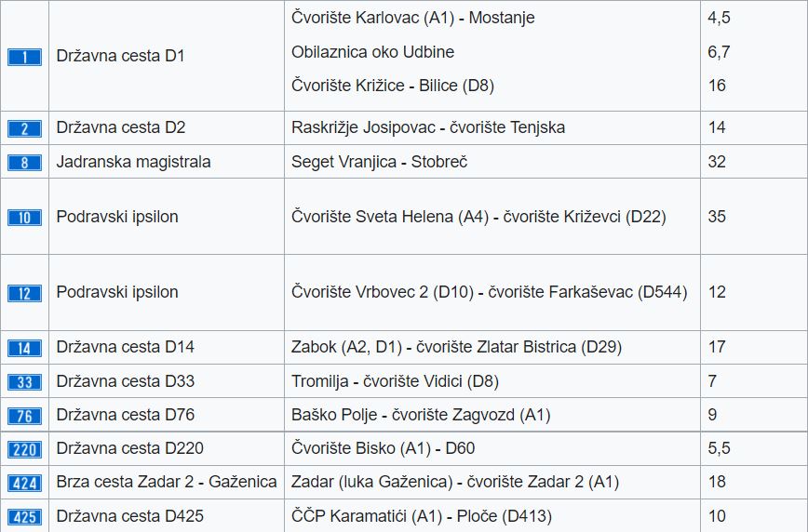This screenshot has height=532, width=808.
Task: Open the Jadranska magistrala entry
Action: pyautogui.click(x=133, y=162)
